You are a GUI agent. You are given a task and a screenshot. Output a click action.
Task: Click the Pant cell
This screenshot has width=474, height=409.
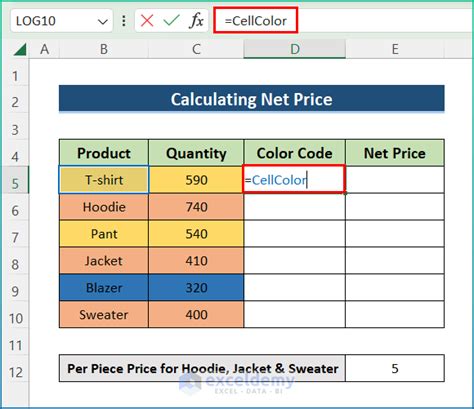pos(104,234)
